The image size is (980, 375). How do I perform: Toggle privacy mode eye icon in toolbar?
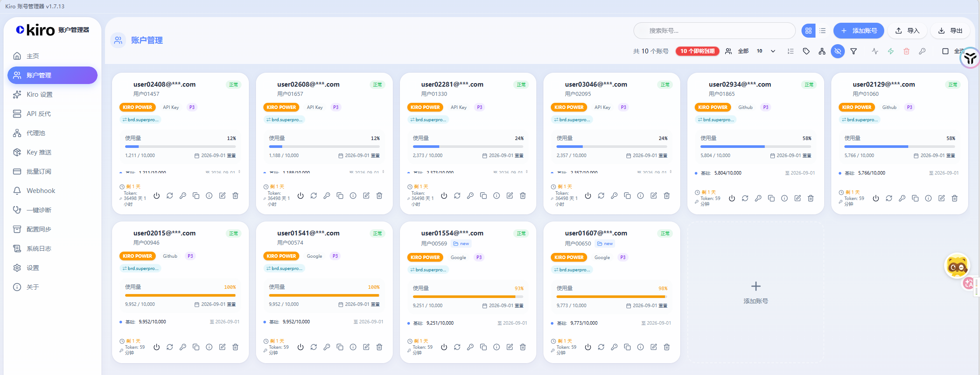pyautogui.click(x=837, y=51)
